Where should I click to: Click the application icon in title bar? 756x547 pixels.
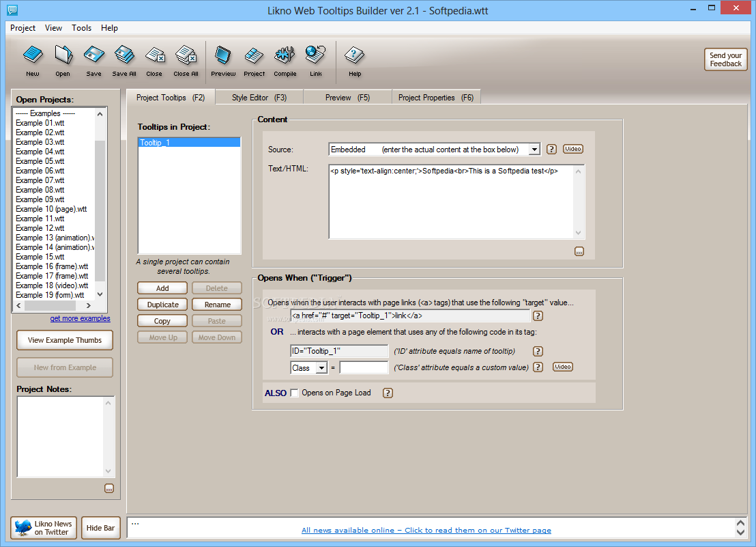pyautogui.click(x=12, y=10)
